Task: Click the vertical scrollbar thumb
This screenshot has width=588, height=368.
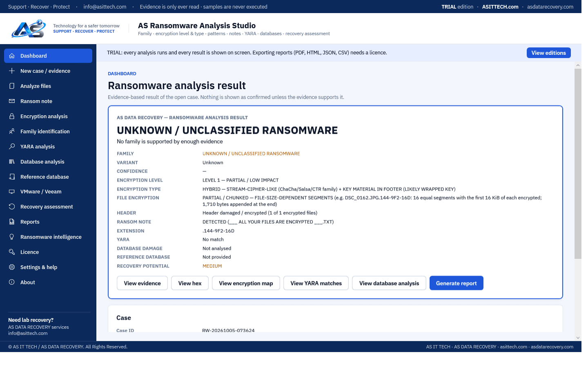Action: pyautogui.click(x=578, y=164)
